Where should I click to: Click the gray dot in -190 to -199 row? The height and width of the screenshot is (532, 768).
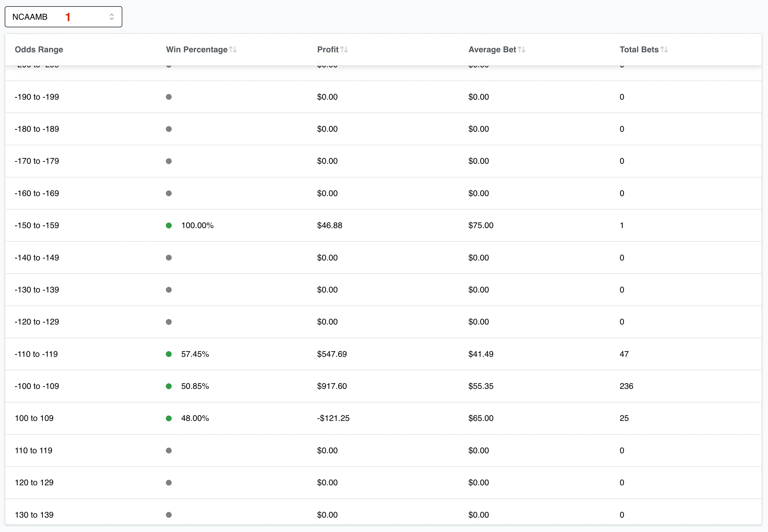(169, 97)
